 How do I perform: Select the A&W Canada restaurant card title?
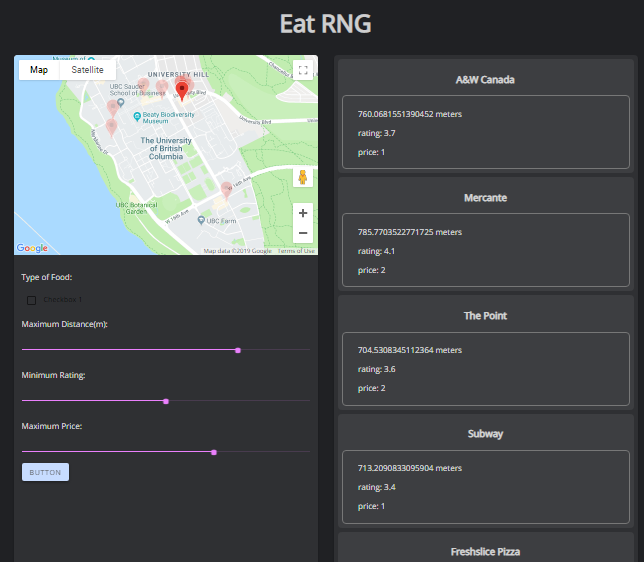(485, 80)
